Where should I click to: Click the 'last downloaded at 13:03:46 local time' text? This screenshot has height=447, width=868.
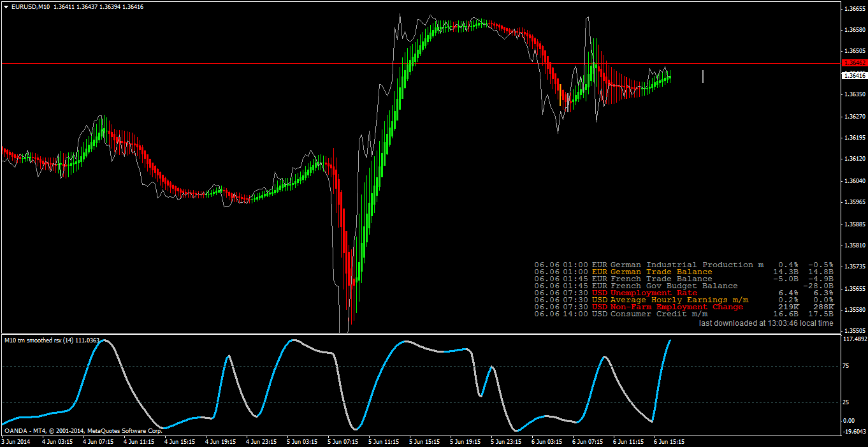coord(766,323)
